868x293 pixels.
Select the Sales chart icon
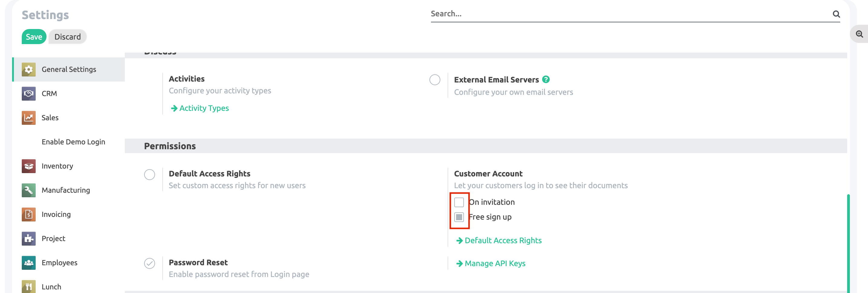pos(28,118)
